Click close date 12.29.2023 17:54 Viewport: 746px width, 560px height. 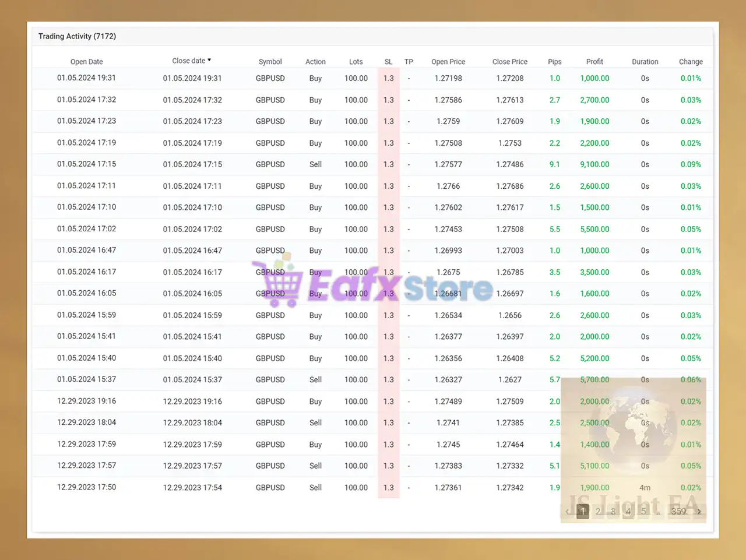[x=192, y=488]
